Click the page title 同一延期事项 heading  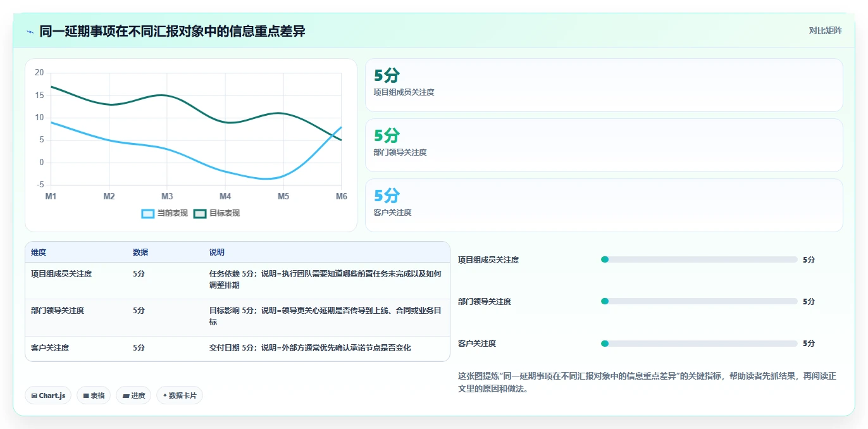coord(173,31)
